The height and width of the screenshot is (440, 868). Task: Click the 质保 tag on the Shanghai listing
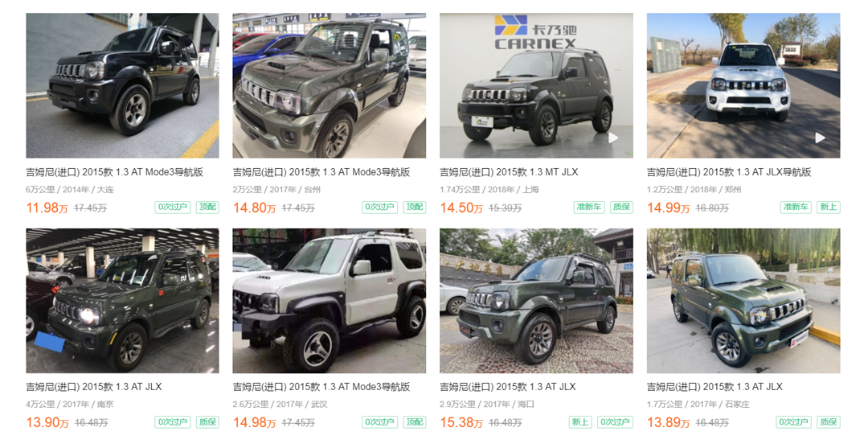tap(621, 208)
